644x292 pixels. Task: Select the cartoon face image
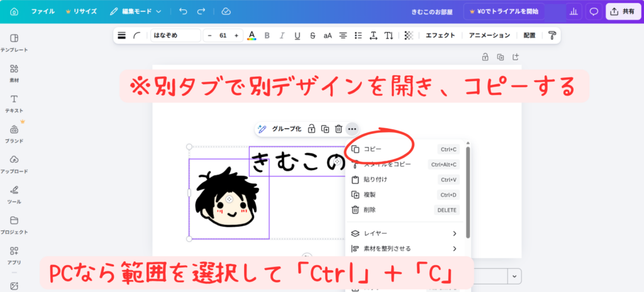(x=229, y=199)
